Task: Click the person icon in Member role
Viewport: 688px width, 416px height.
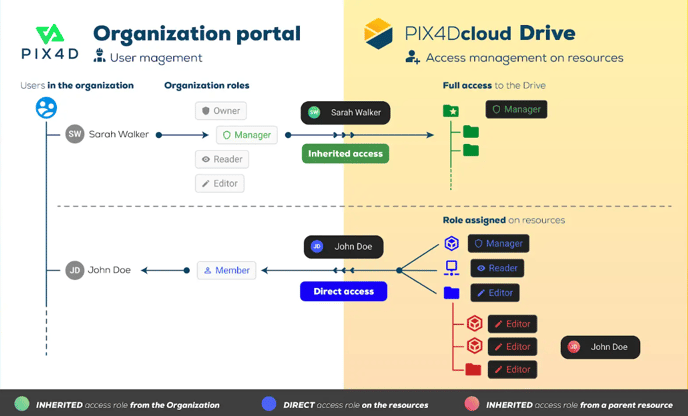Action: [208, 270]
